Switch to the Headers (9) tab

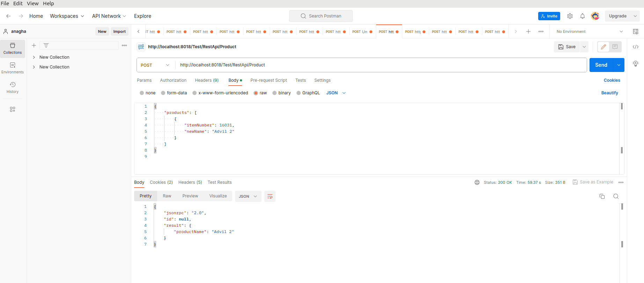pyautogui.click(x=207, y=80)
